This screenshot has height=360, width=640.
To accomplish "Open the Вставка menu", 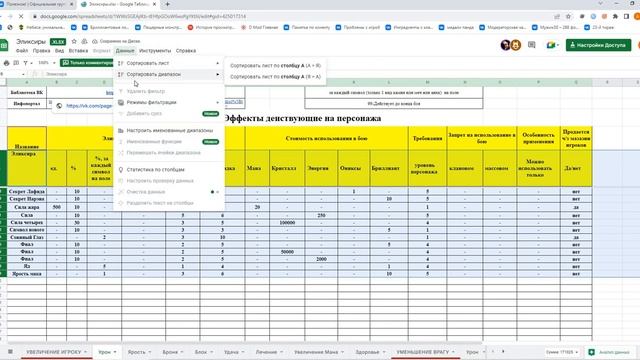I will click(x=78, y=51).
